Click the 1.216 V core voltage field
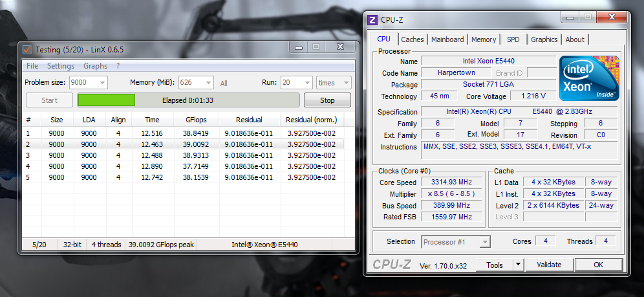Viewport: 644px width, 297px height. tap(533, 96)
